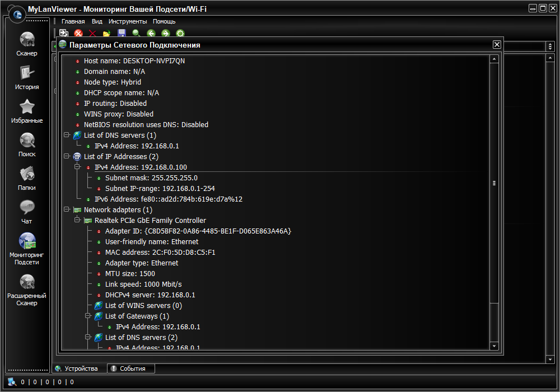Switch to the Устройства tab
The width and height of the screenshot is (560, 392).
tap(80, 368)
